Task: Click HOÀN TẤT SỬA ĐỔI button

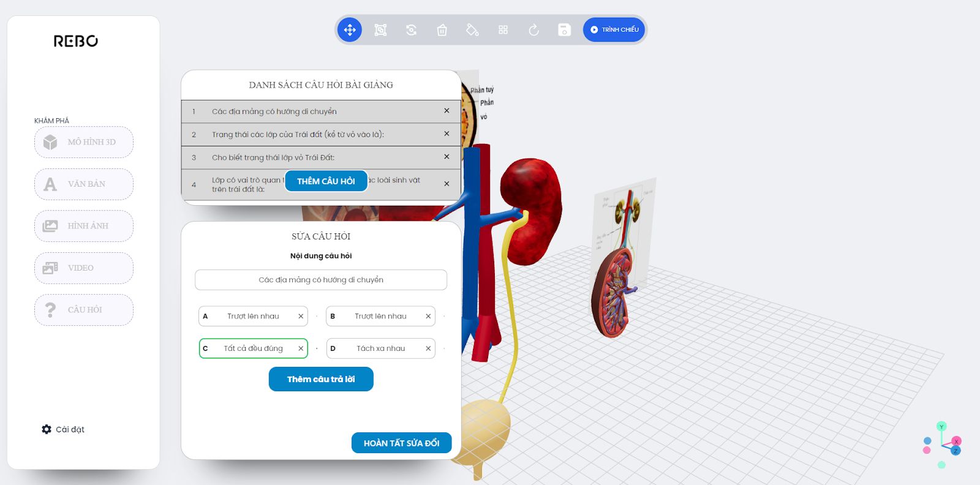Action: 402,443
